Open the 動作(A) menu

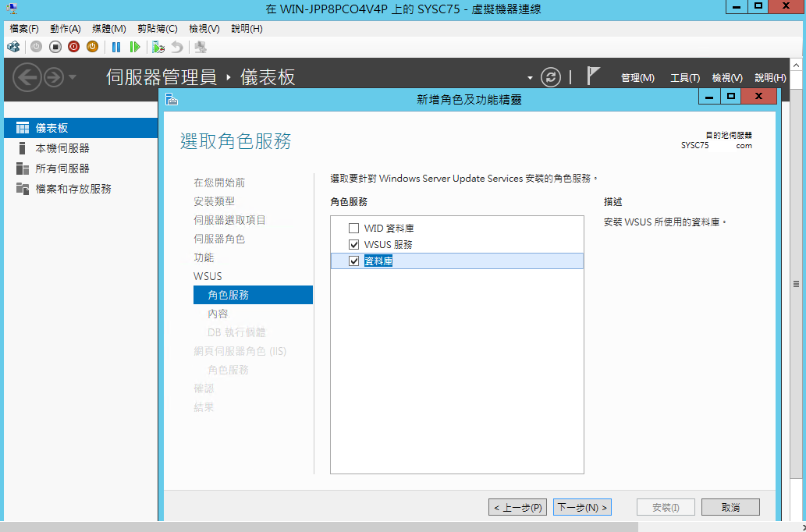click(66, 29)
